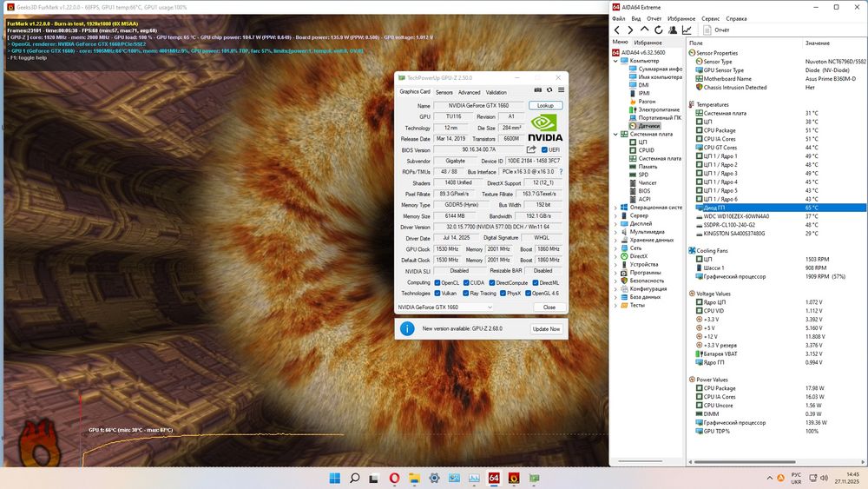
Task: Expand the DirectX tree node
Action: 615,256
